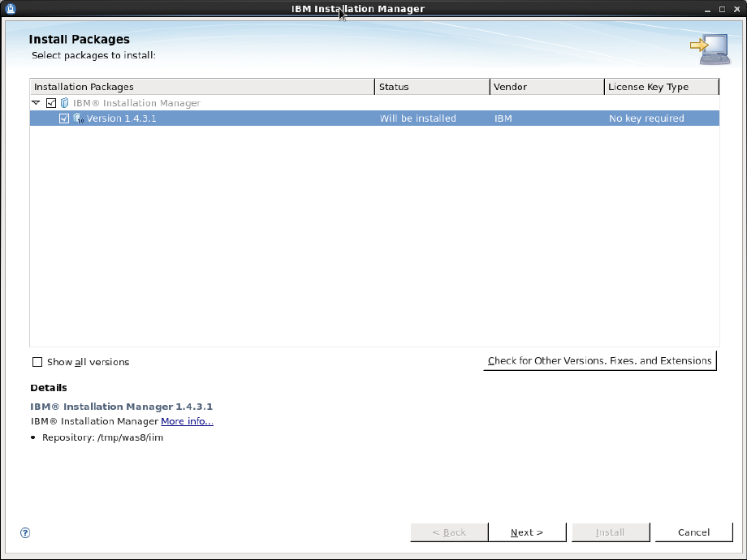Click the 'IBM' vendor cell
Image resolution: width=747 pixels, height=560 pixels.
pos(503,118)
